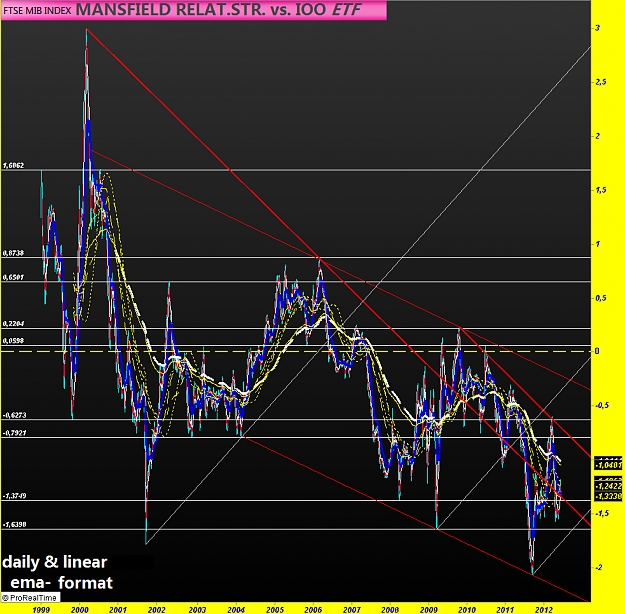Select the 0,8738 level label

(13, 253)
